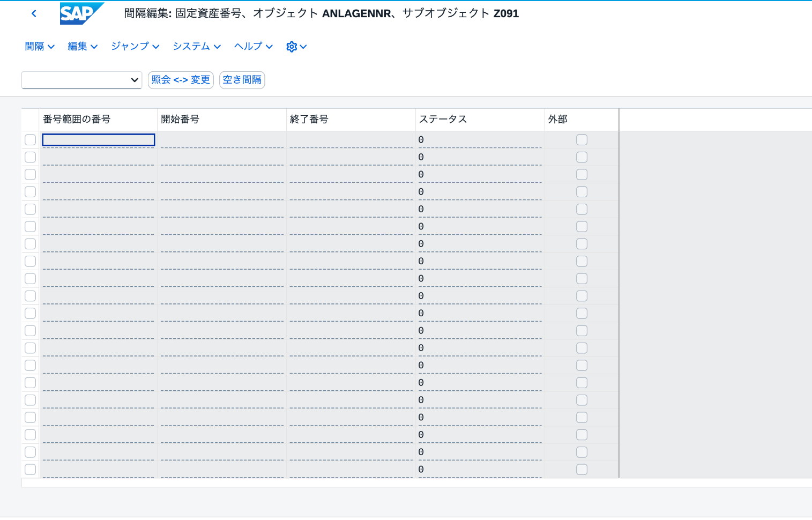The height and width of the screenshot is (520, 812).
Task: Select the first table row checkbox
Action: [x=31, y=140]
